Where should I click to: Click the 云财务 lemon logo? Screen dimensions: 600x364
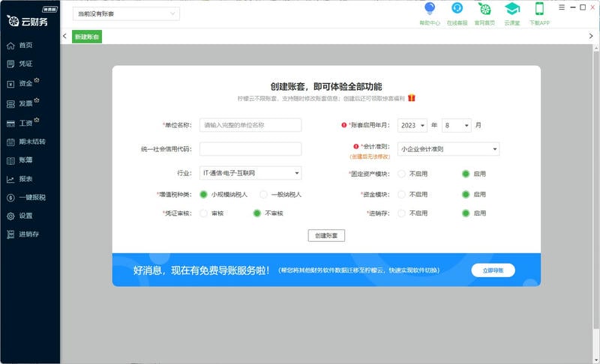click(13, 21)
